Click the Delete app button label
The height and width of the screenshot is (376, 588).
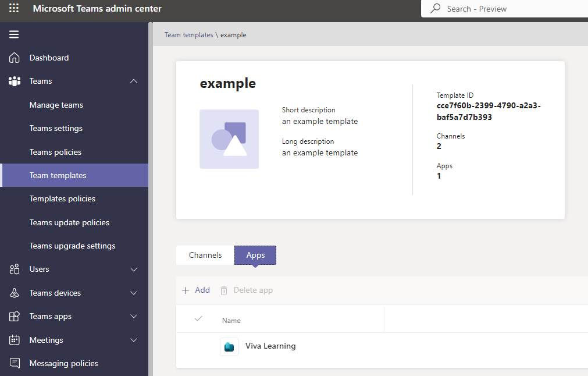tap(253, 290)
